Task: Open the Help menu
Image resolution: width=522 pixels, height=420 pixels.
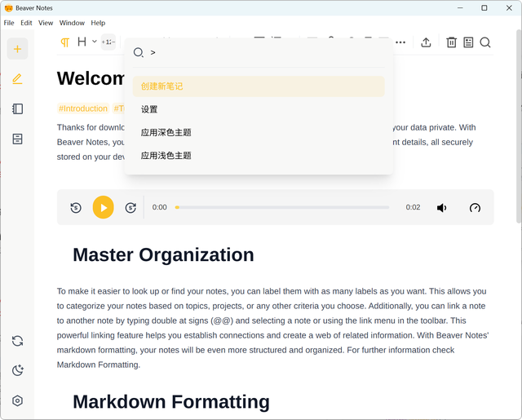Action: tap(98, 23)
